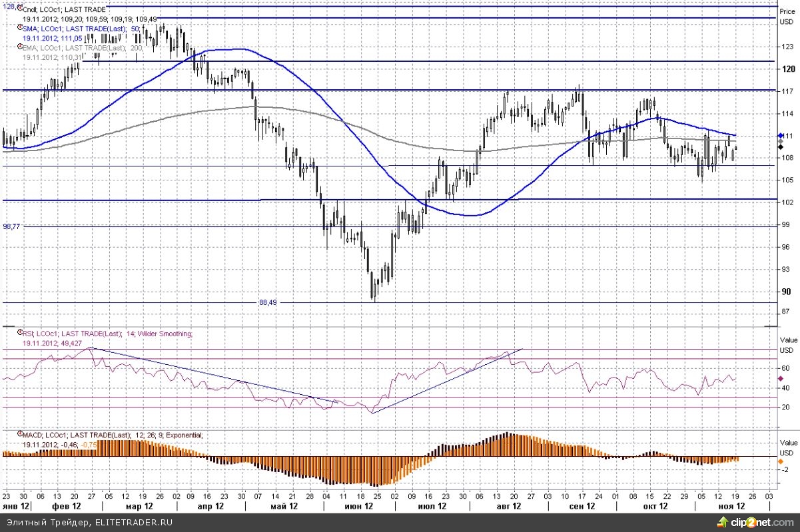This screenshot has height=532, width=800.
Task: Click the icon beside the RSI legend
Action: [x=19, y=334]
